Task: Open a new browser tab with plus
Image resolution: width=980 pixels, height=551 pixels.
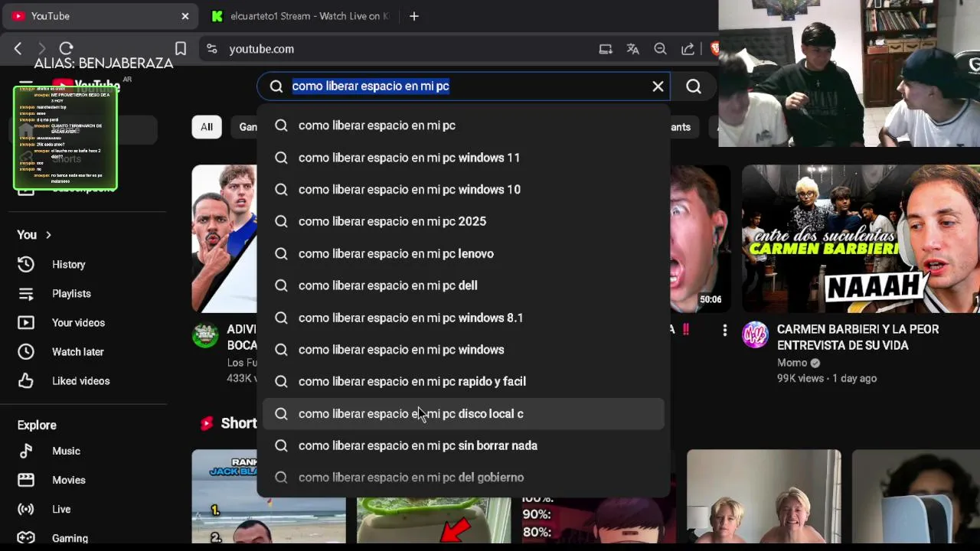Action: pos(414,16)
